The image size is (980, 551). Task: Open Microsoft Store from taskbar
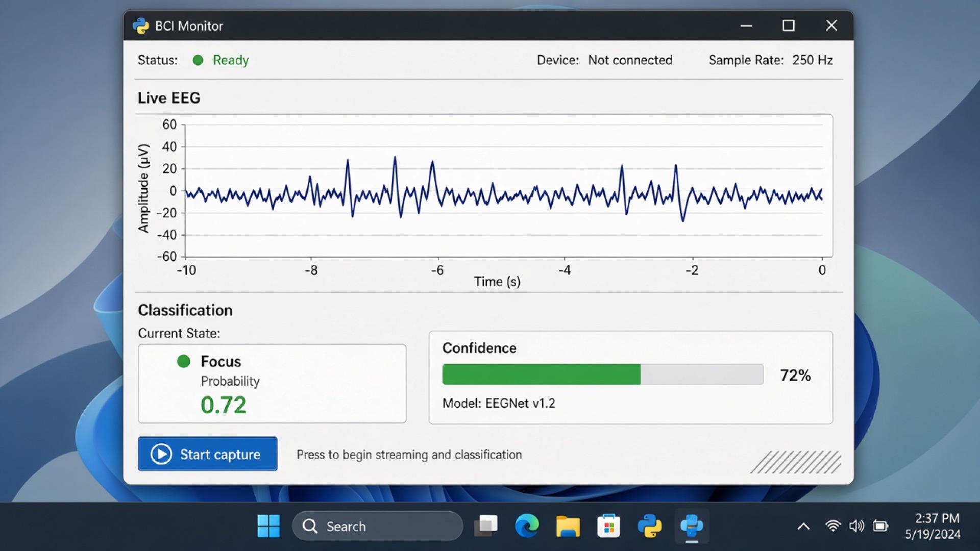tap(608, 526)
